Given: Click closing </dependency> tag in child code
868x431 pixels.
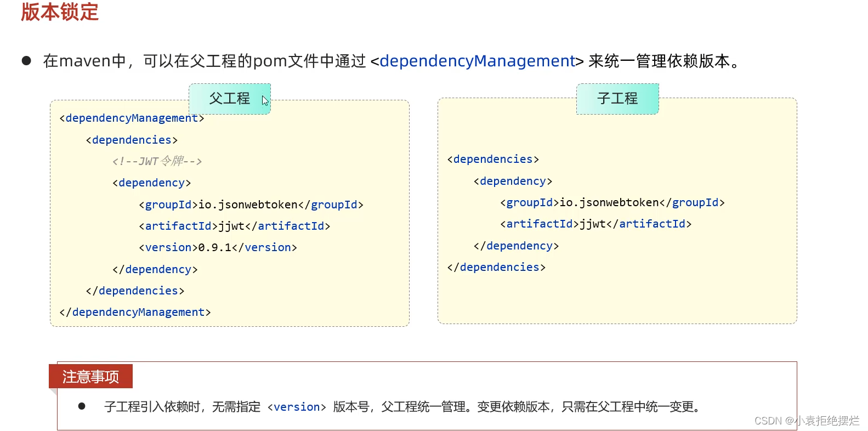Looking at the screenshot, I should 516,246.
